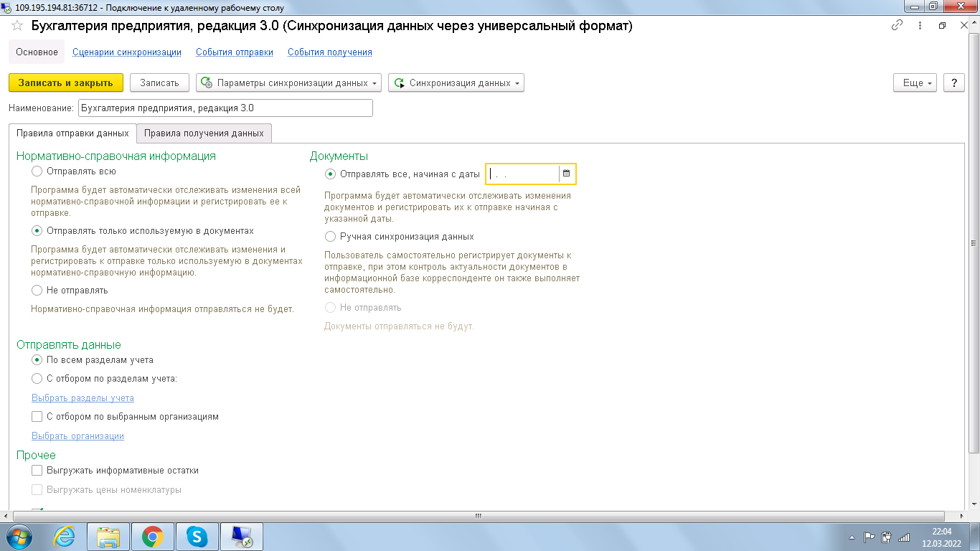Select 'Ручная синхронизация данных' radio button
Screen dimensions: 980x551
[x=330, y=236]
